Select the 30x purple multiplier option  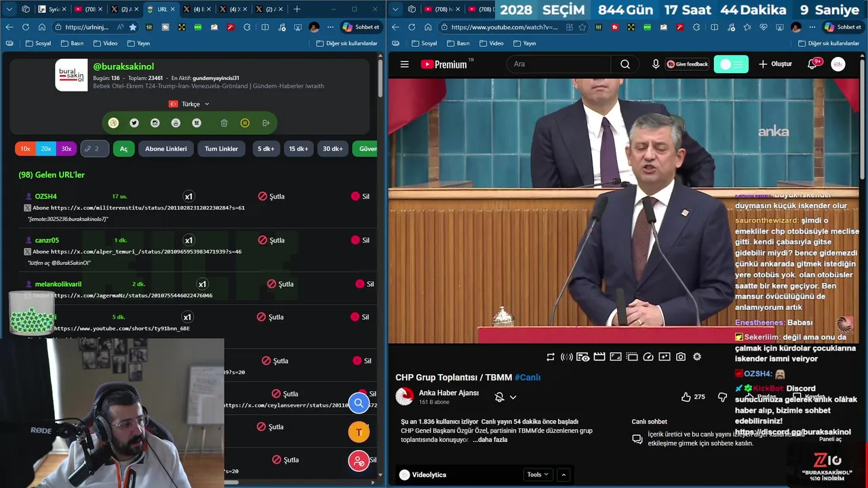(66, 148)
